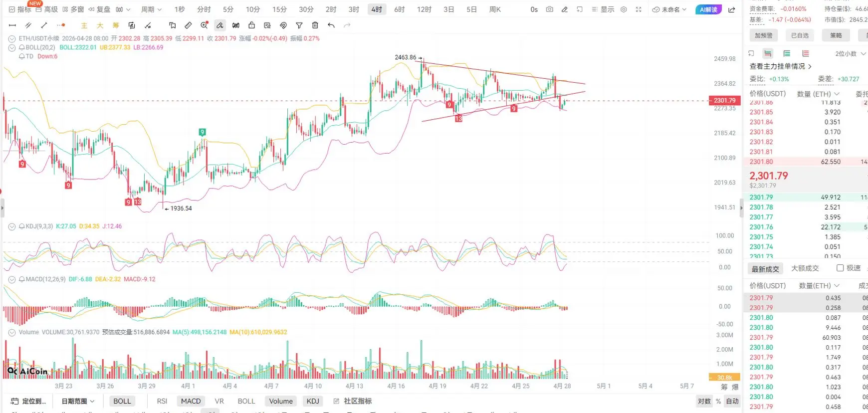Click the copy layout icon in drawing toolbar
The height and width of the screenshot is (413, 868).
pyautogui.click(x=173, y=25)
